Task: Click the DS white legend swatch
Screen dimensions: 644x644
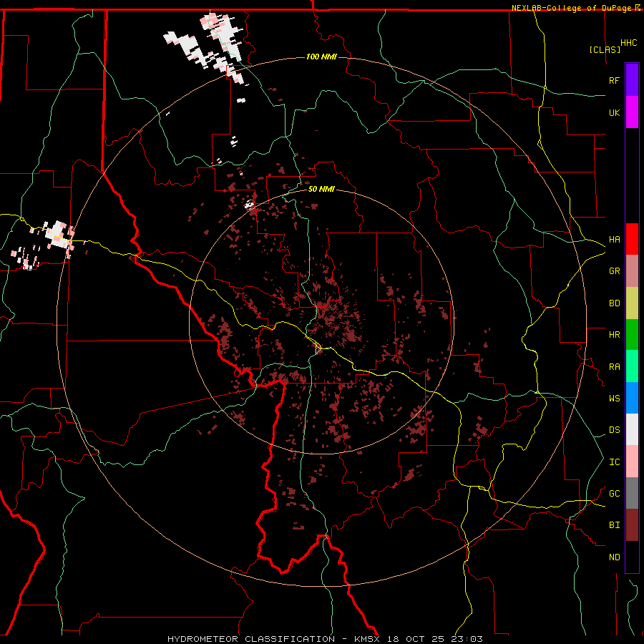Action: 632,429
